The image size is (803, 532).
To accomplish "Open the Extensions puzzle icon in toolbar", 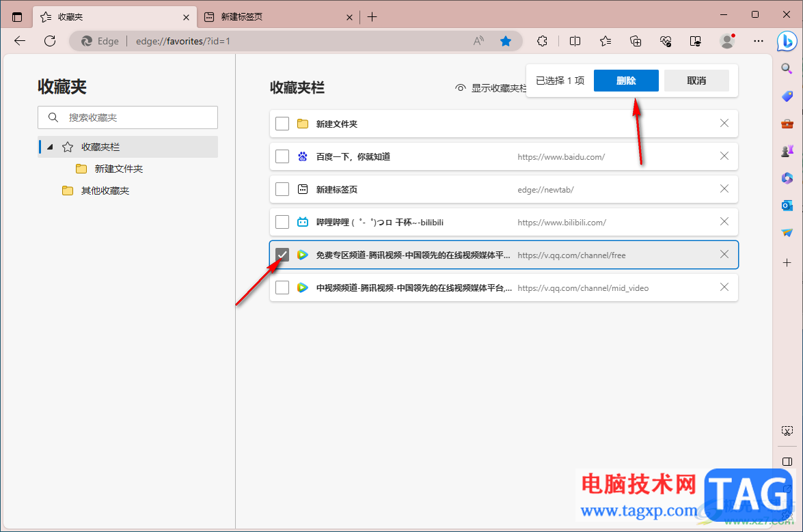I will pyautogui.click(x=543, y=42).
